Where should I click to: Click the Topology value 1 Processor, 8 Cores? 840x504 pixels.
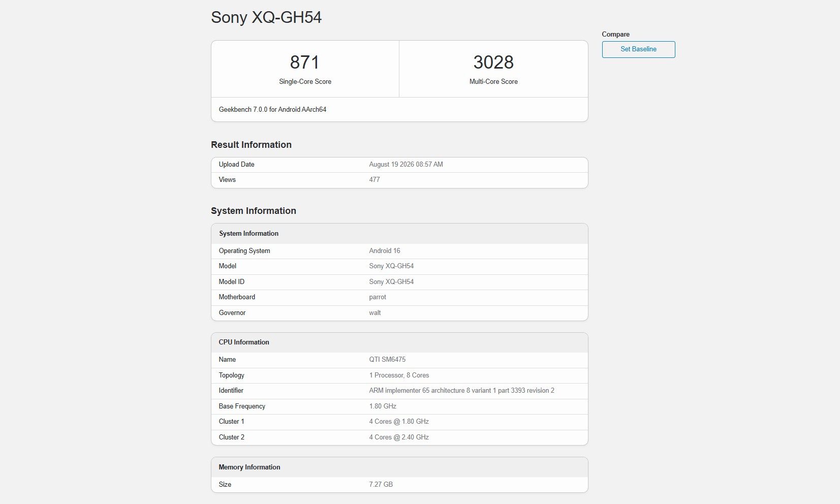click(x=399, y=375)
